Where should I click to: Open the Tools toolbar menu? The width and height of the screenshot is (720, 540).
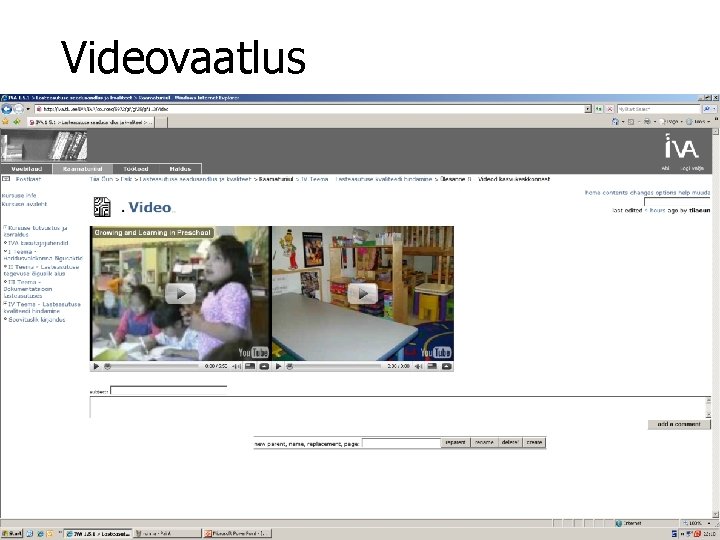pyautogui.click(x=697, y=122)
